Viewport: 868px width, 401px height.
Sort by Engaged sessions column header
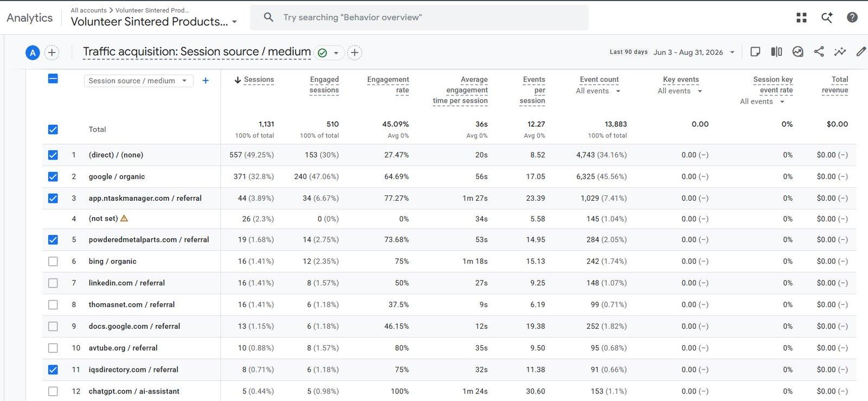pos(324,85)
